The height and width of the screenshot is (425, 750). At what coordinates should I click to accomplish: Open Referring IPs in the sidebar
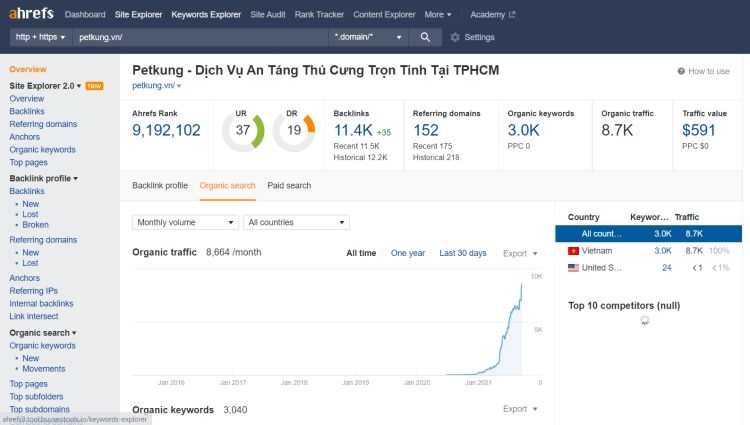(x=33, y=291)
